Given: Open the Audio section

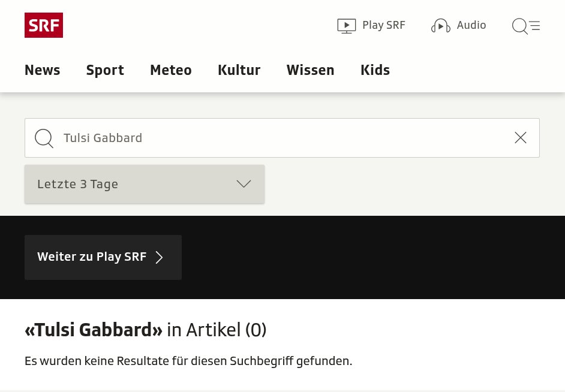Looking at the screenshot, I should click(x=458, y=26).
